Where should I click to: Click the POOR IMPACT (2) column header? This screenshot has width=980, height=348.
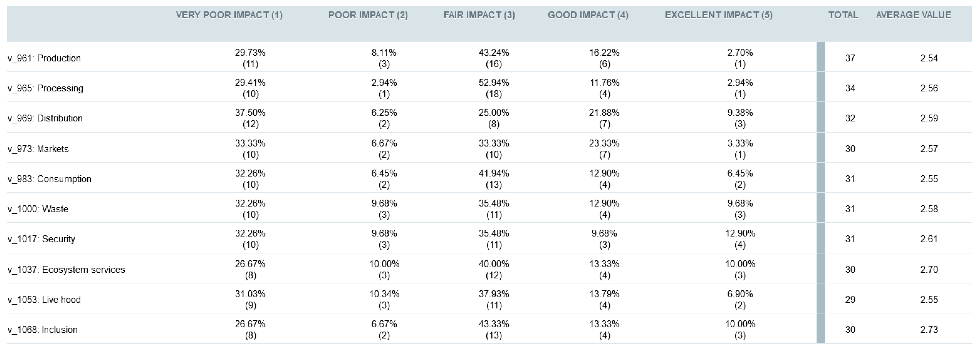368,15
